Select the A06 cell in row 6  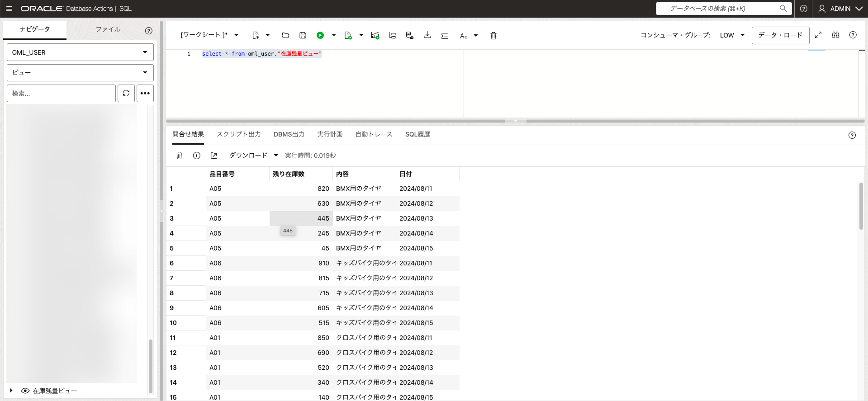pos(238,263)
